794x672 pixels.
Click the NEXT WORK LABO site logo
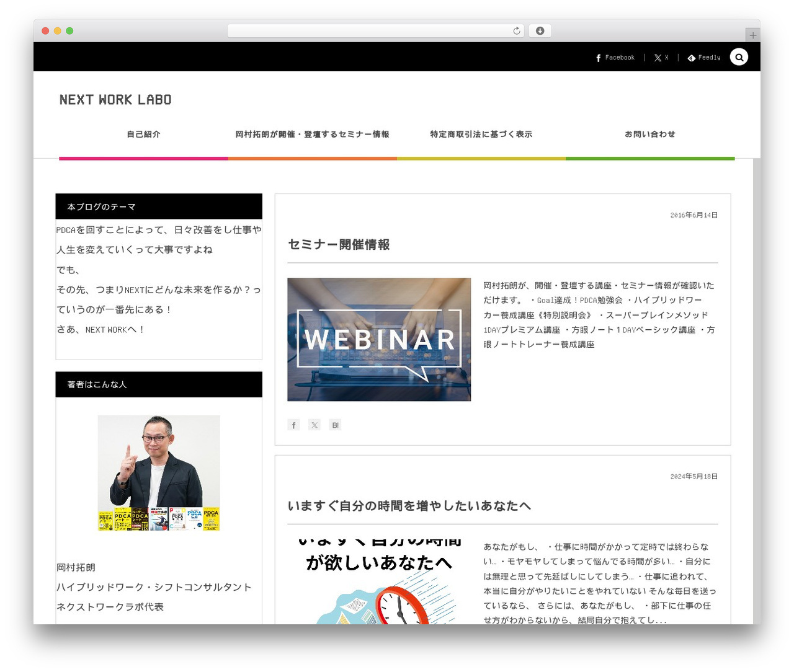click(x=115, y=100)
